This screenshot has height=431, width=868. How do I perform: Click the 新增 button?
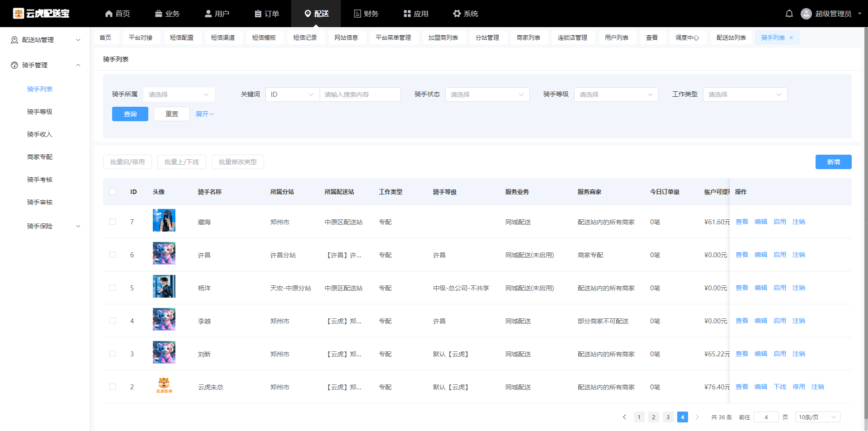[833, 162]
